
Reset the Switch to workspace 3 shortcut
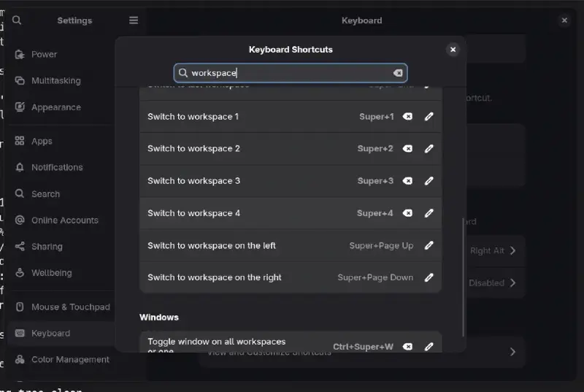click(407, 181)
